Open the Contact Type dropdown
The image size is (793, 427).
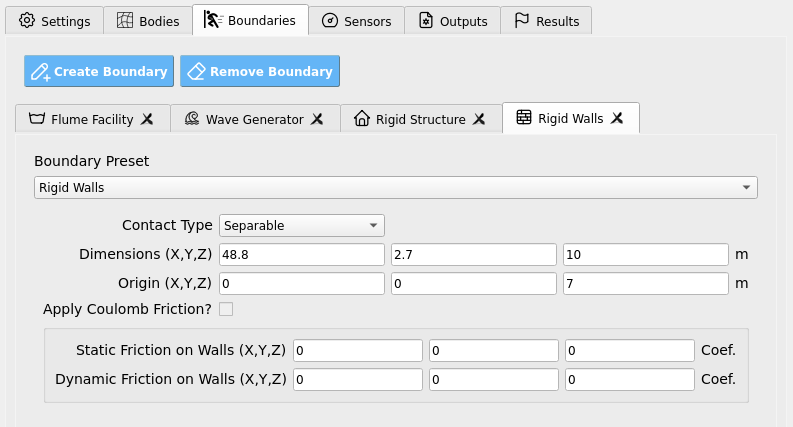tap(301, 226)
